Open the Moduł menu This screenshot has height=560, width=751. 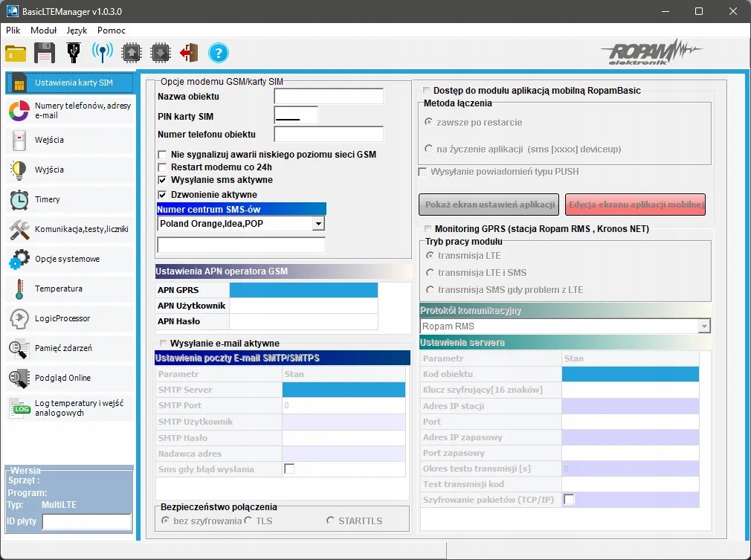44,30
